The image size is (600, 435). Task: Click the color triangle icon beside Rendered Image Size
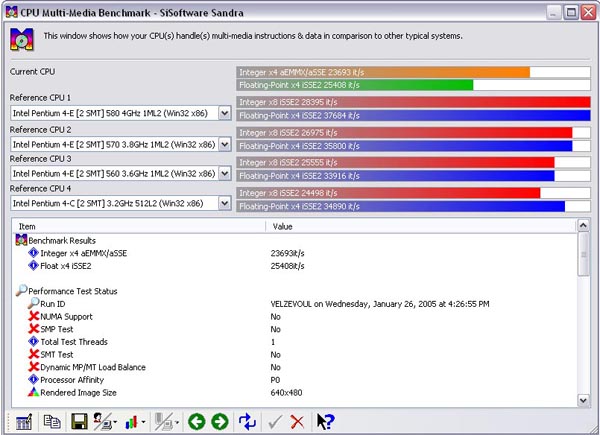[33, 392]
